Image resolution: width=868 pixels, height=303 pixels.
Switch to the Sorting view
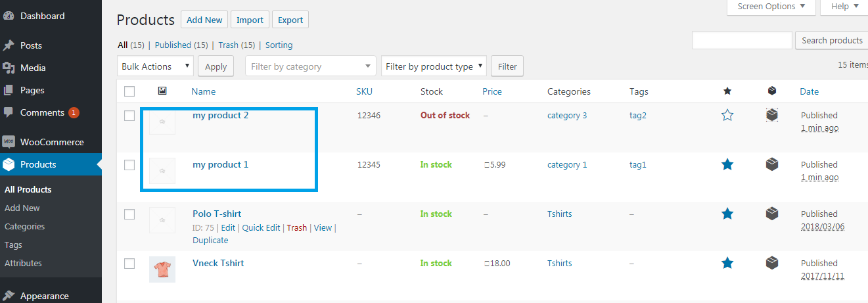point(279,45)
